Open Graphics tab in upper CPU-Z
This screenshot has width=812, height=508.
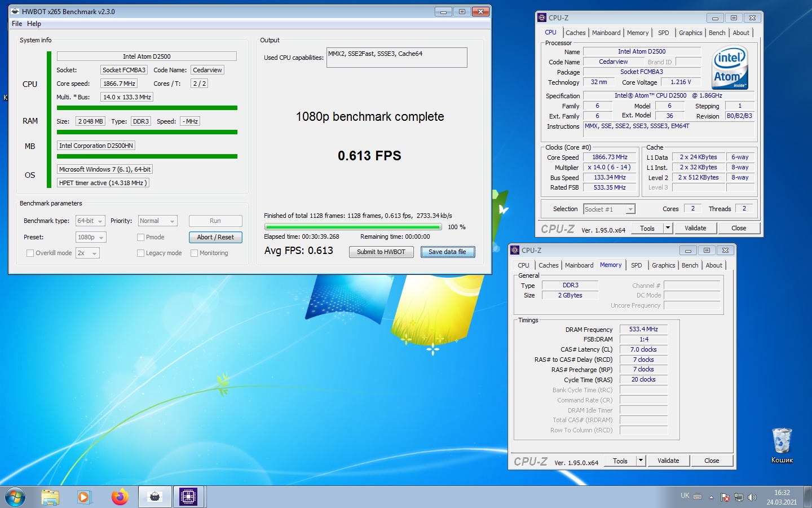click(690, 33)
